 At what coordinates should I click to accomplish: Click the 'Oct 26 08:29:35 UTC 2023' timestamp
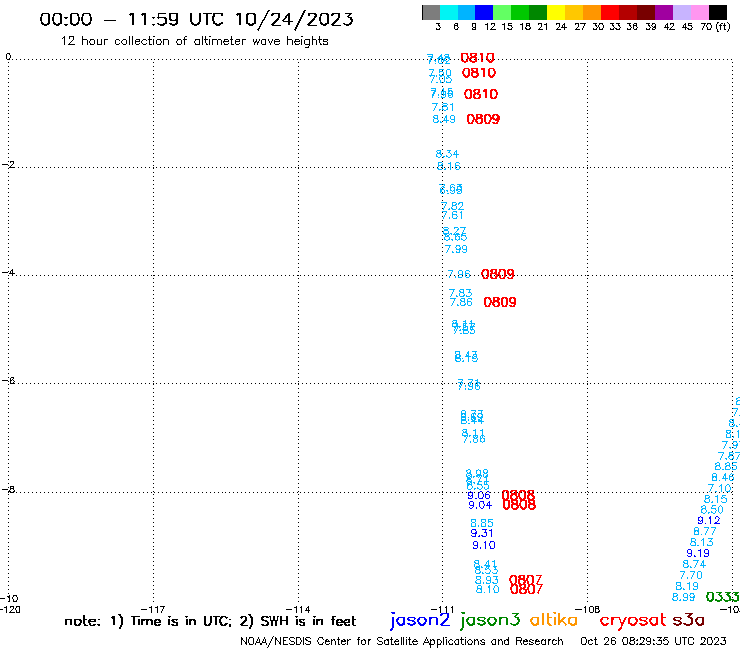(653, 641)
